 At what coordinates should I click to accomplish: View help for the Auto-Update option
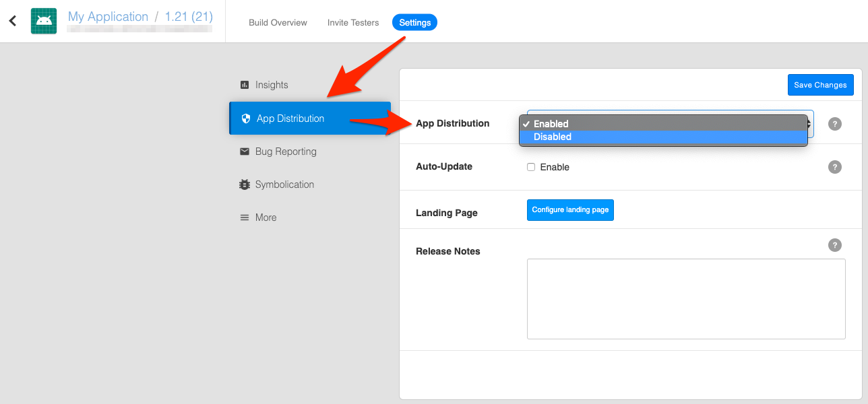835,166
